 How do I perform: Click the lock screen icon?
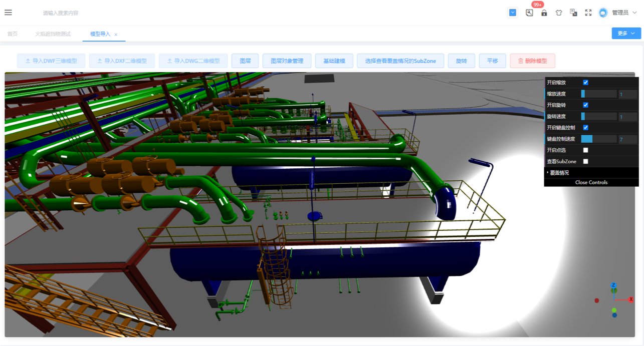click(544, 13)
